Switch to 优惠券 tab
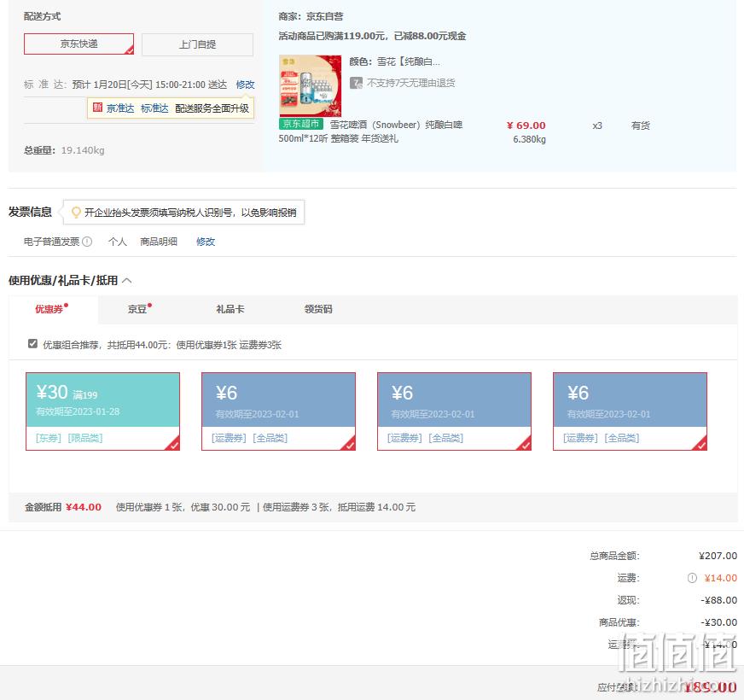 pyautogui.click(x=53, y=309)
